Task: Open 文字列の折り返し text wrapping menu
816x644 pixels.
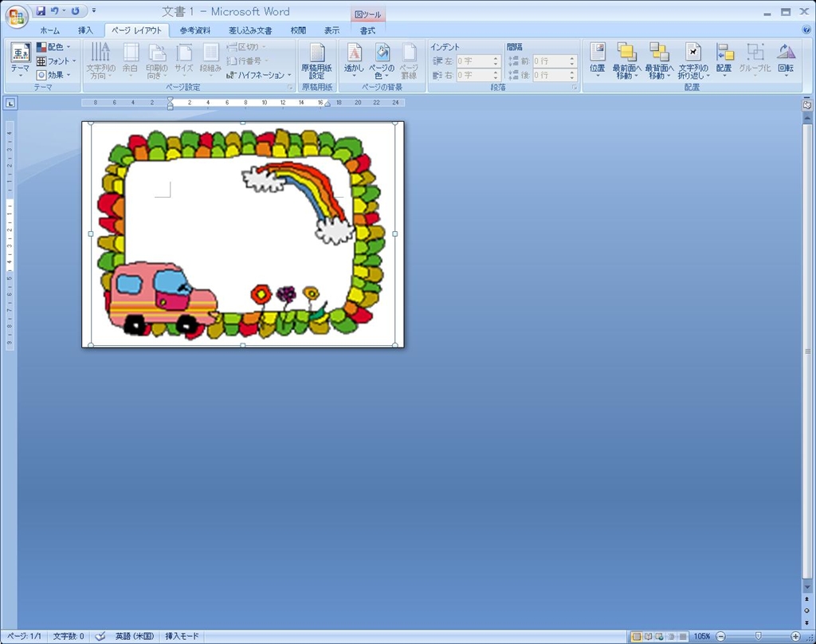Action: pos(692,60)
